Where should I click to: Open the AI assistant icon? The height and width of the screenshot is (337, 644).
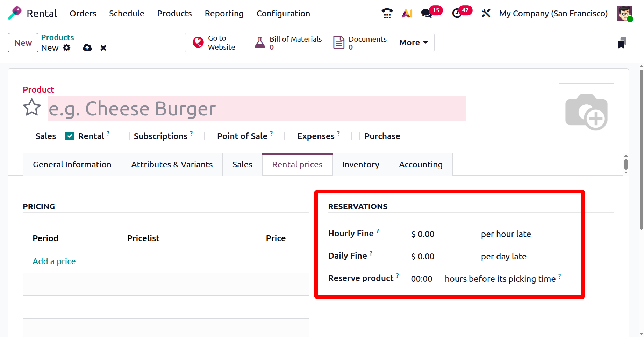point(407,13)
